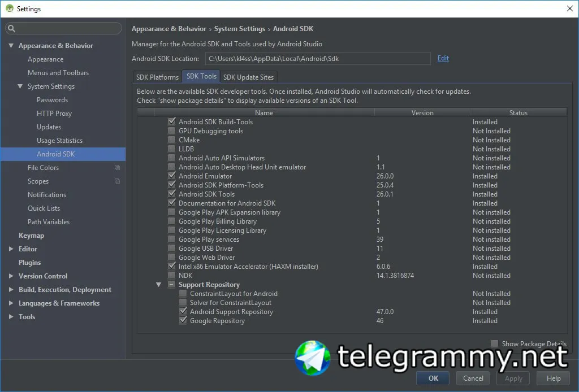579x392 pixels.
Task: Sort by the Version column header
Action: click(x=422, y=112)
